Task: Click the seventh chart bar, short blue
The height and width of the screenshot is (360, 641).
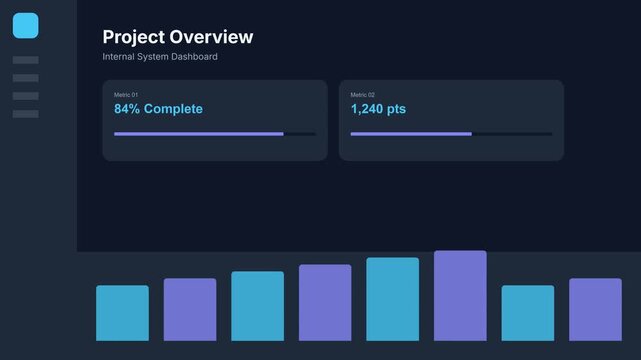Action: coord(528,313)
